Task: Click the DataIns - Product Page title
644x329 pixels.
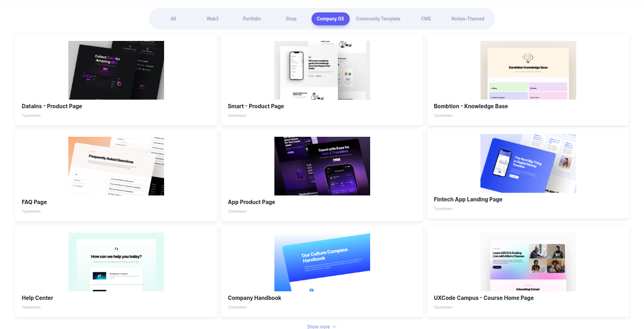Action: click(x=52, y=106)
